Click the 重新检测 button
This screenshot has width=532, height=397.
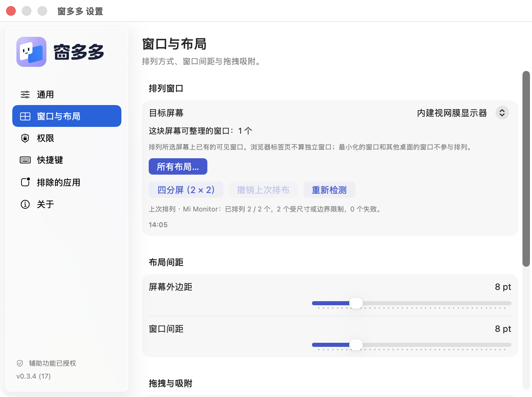click(329, 190)
